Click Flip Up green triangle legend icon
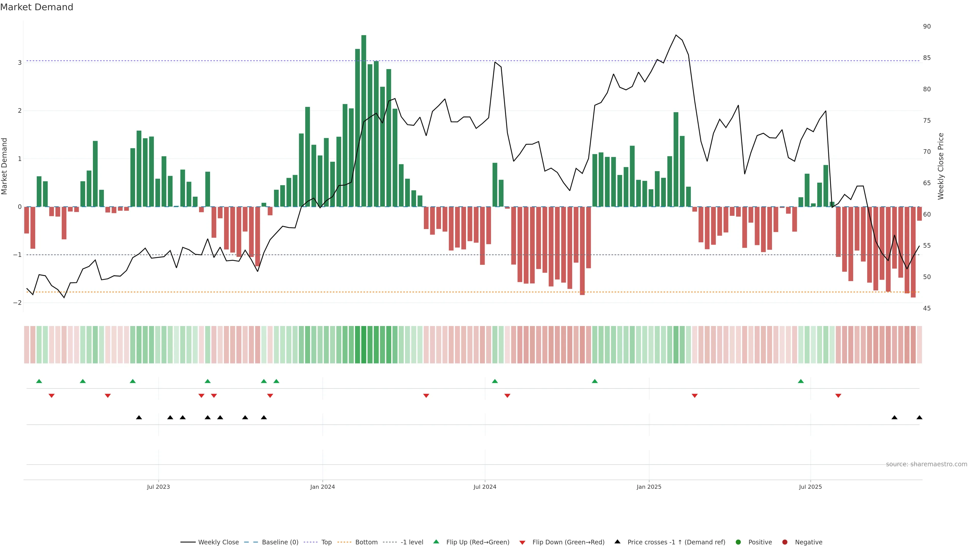Screen dimensions: 980x551 [436, 542]
